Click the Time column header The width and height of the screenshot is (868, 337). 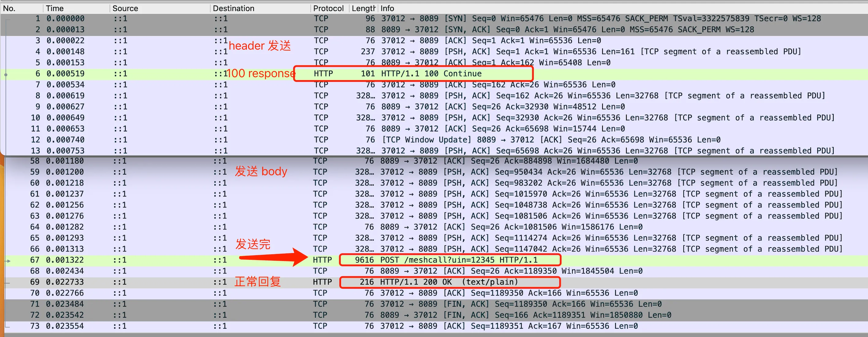coord(55,8)
